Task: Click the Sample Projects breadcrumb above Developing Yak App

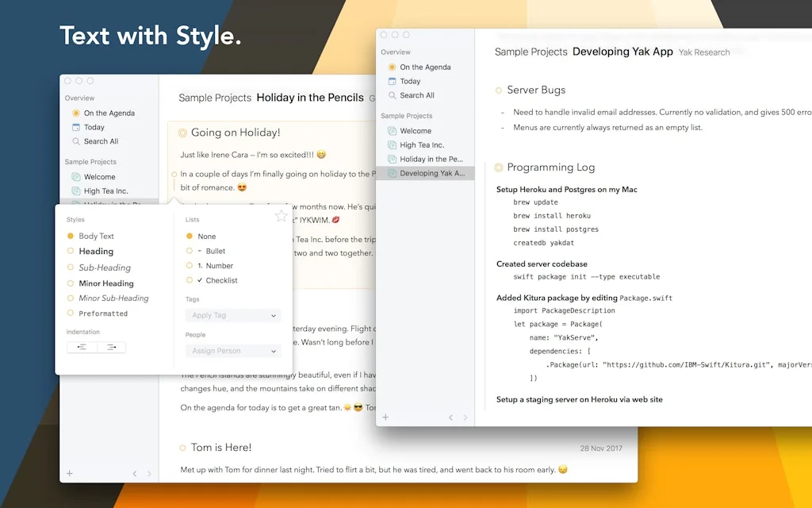Action: pos(530,52)
